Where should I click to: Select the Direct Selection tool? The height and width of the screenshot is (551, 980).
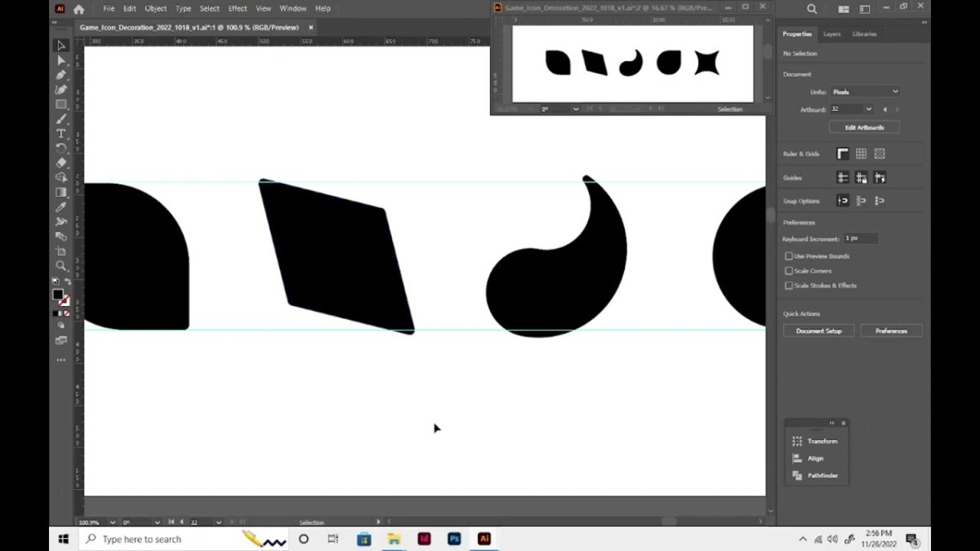(61, 60)
